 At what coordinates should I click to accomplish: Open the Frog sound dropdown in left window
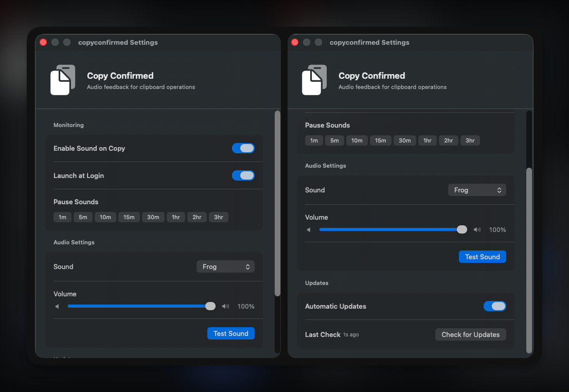225,266
